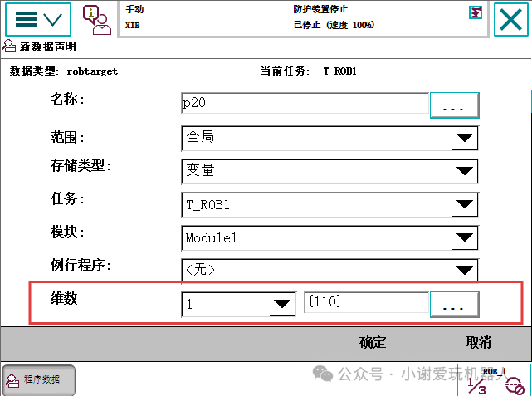Open the ABB main menu
Screen dimensions: 532x396
pyautogui.click(x=38, y=19)
